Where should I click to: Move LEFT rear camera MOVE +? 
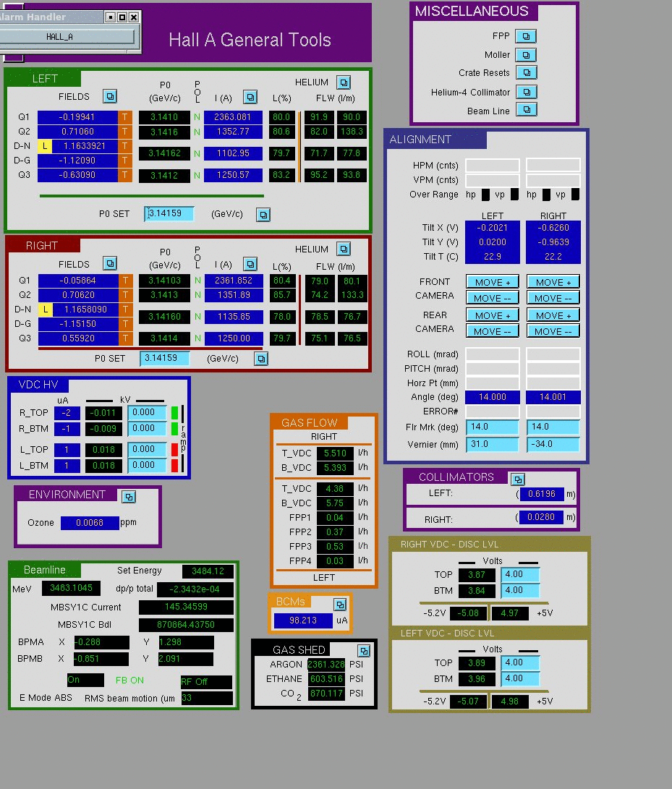click(493, 315)
